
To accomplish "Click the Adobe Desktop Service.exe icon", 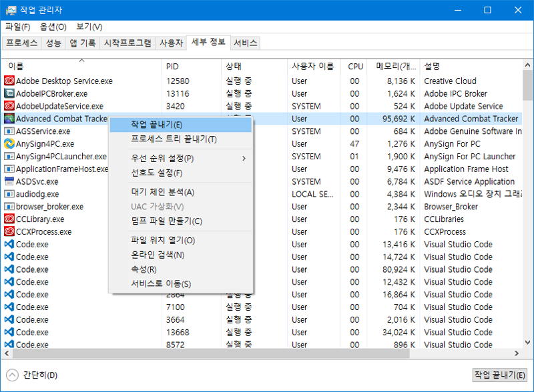I will coord(9,81).
